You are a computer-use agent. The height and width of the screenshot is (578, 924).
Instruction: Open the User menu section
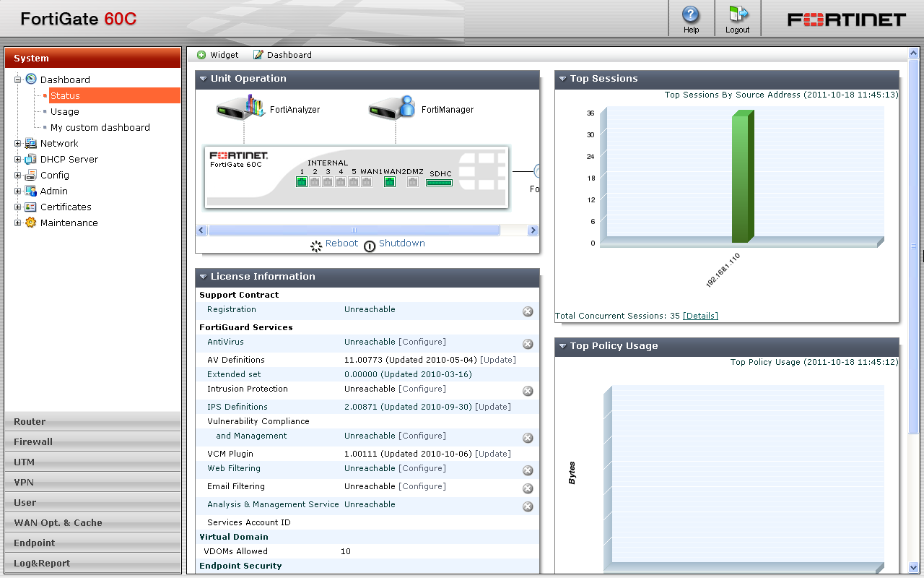[93, 502]
